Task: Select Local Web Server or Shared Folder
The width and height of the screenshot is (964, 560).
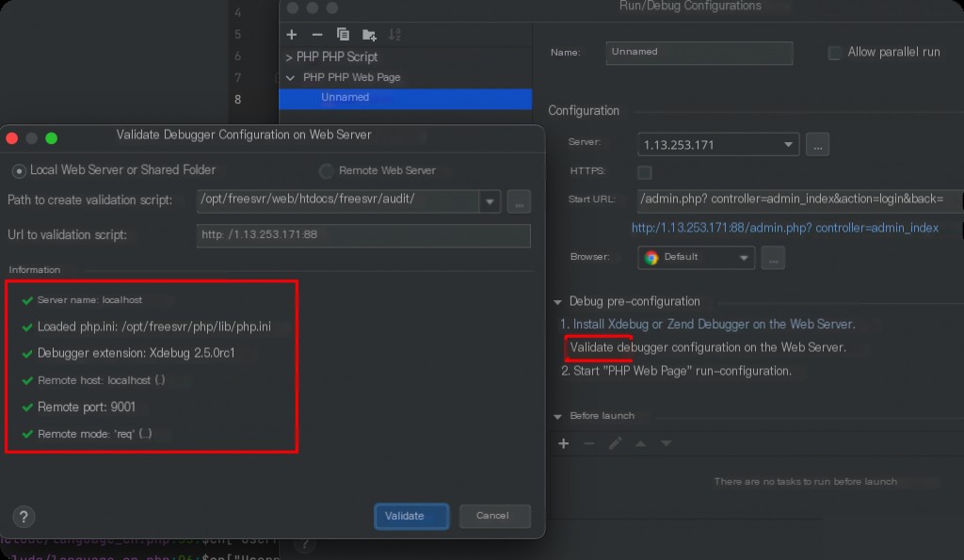Action: (x=19, y=171)
